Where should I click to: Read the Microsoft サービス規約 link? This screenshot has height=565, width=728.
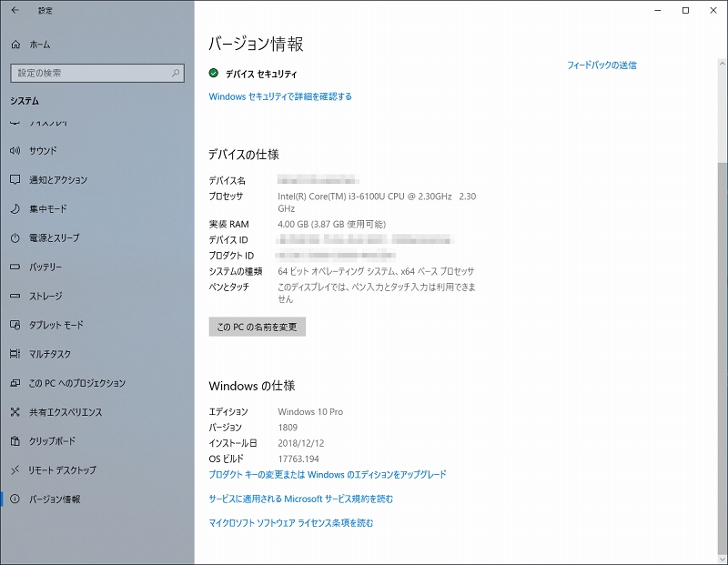click(x=301, y=499)
